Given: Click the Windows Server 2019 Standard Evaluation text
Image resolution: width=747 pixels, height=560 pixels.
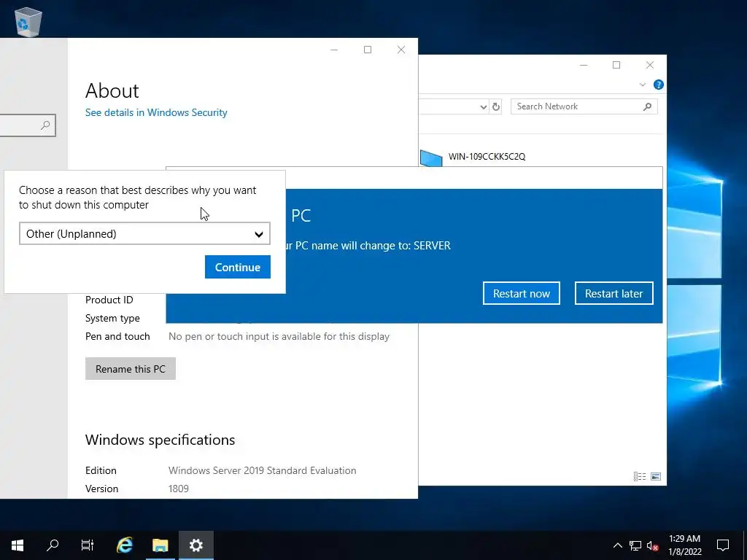Looking at the screenshot, I should pyautogui.click(x=262, y=470).
